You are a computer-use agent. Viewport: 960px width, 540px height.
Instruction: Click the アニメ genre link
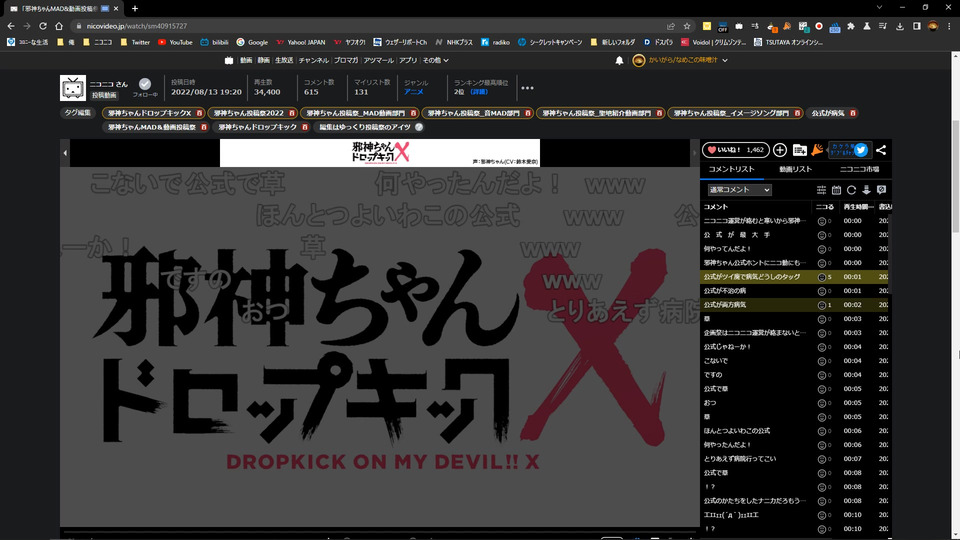[x=413, y=92]
